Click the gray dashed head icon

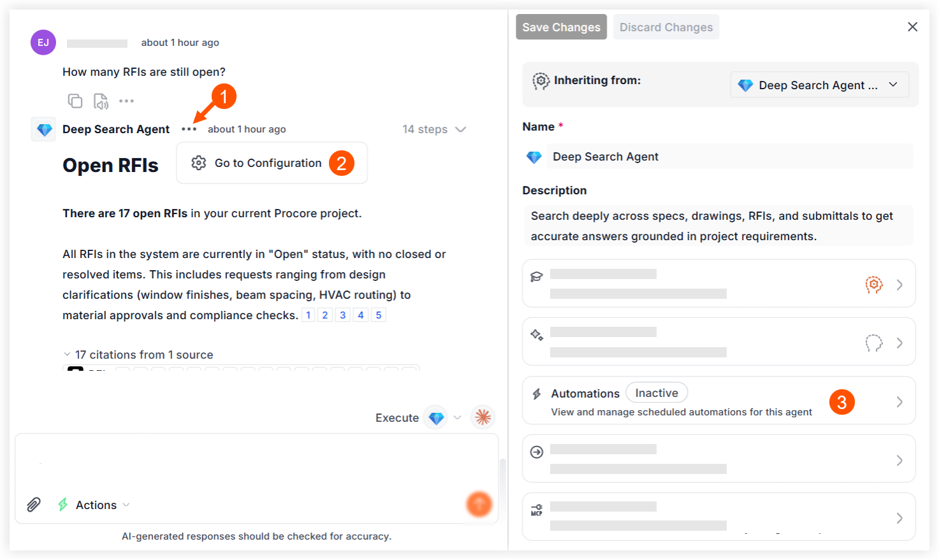pyautogui.click(x=874, y=343)
